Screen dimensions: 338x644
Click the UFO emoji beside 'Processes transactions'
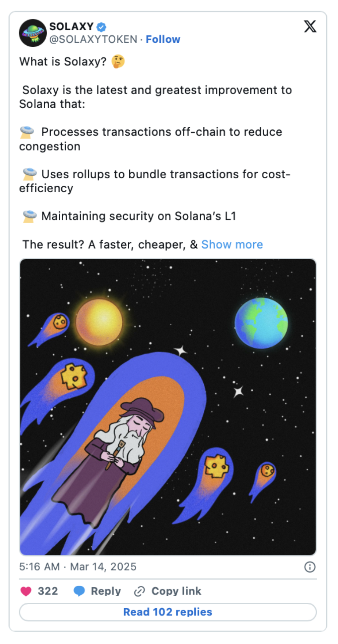pyautogui.click(x=27, y=132)
